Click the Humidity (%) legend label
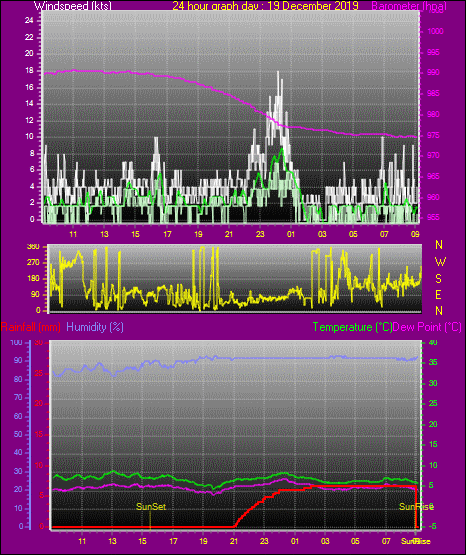Viewport: 466px width, 555px height. [x=95, y=327]
